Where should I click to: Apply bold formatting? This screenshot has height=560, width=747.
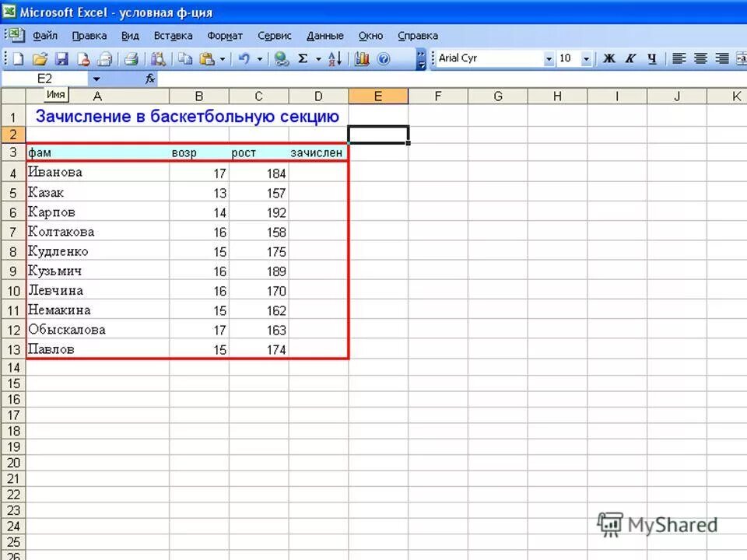[608, 58]
